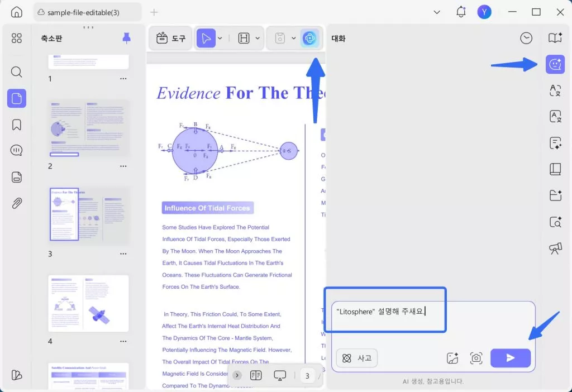Open the notifications bell

point(461,12)
